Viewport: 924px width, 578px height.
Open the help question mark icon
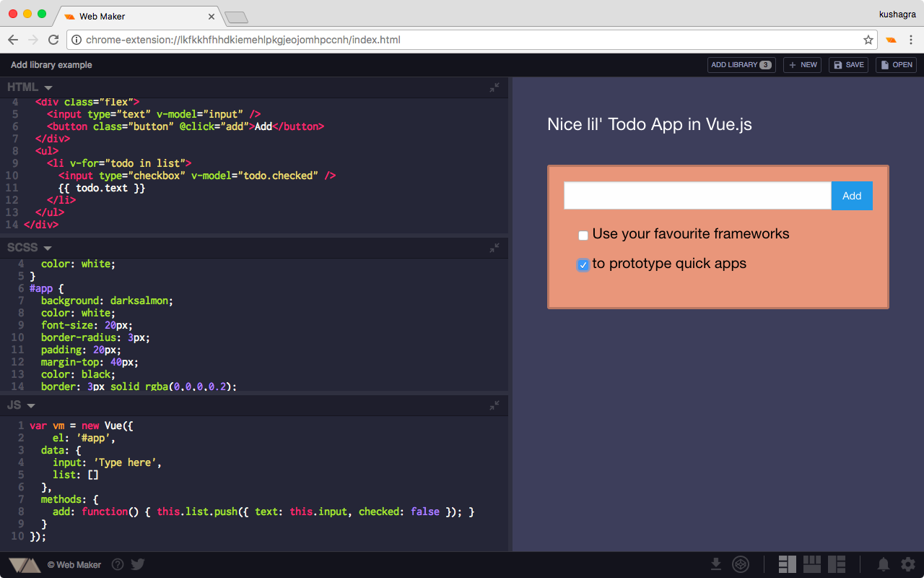pyautogui.click(x=118, y=564)
